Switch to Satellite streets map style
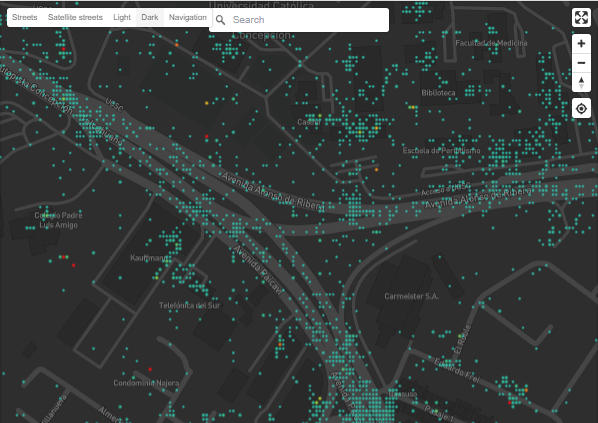598x423 pixels. (75, 17)
